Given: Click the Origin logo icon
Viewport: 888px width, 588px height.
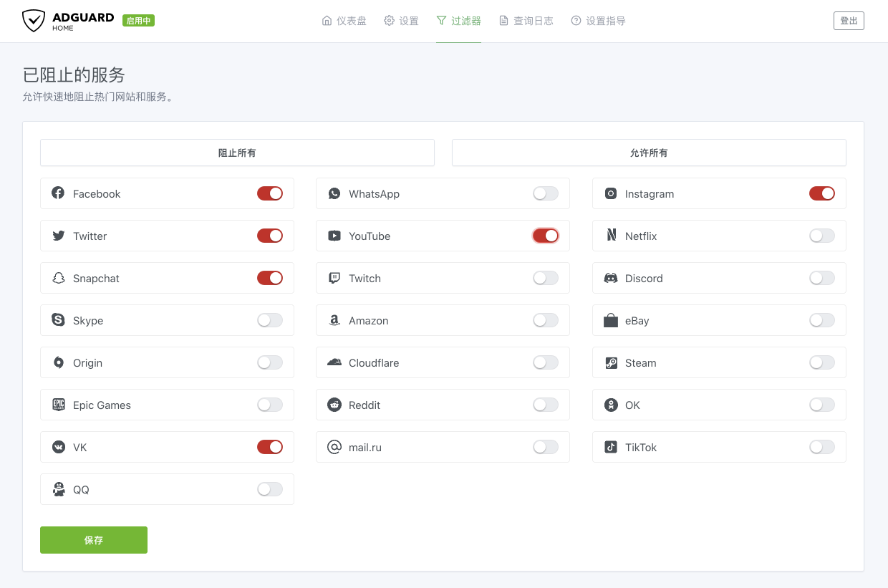Looking at the screenshot, I should click(x=58, y=362).
